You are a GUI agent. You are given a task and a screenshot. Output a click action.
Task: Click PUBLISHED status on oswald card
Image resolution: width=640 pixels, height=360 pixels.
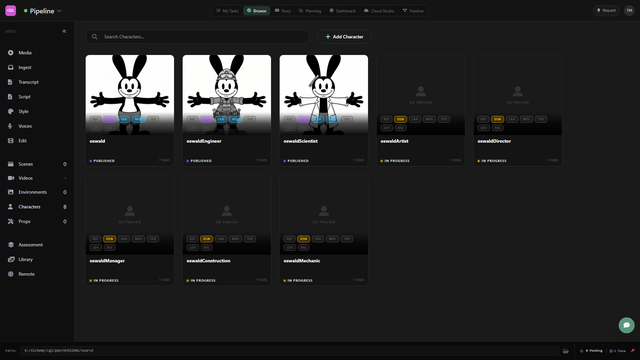tap(102, 161)
